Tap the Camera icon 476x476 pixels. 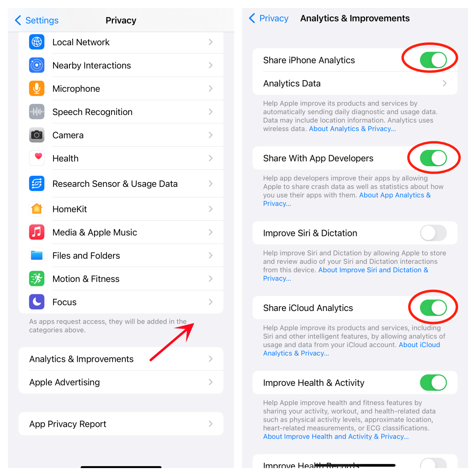click(36, 135)
